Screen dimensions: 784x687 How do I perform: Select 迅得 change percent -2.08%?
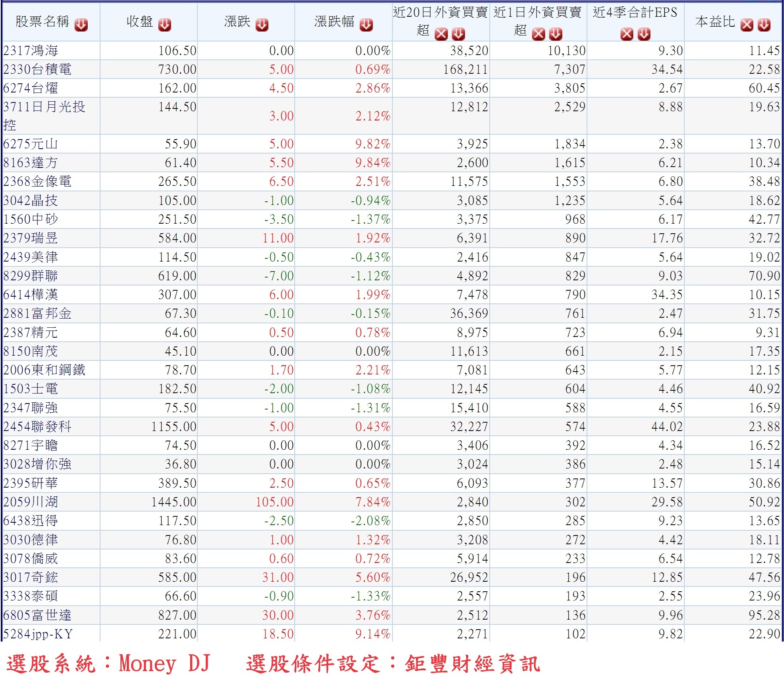point(370,521)
